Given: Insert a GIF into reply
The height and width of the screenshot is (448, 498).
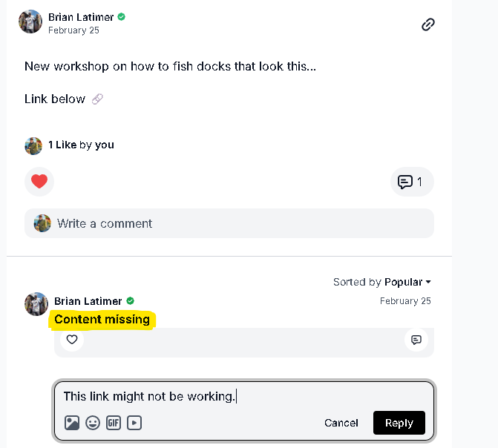Looking at the screenshot, I should pyautogui.click(x=114, y=423).
